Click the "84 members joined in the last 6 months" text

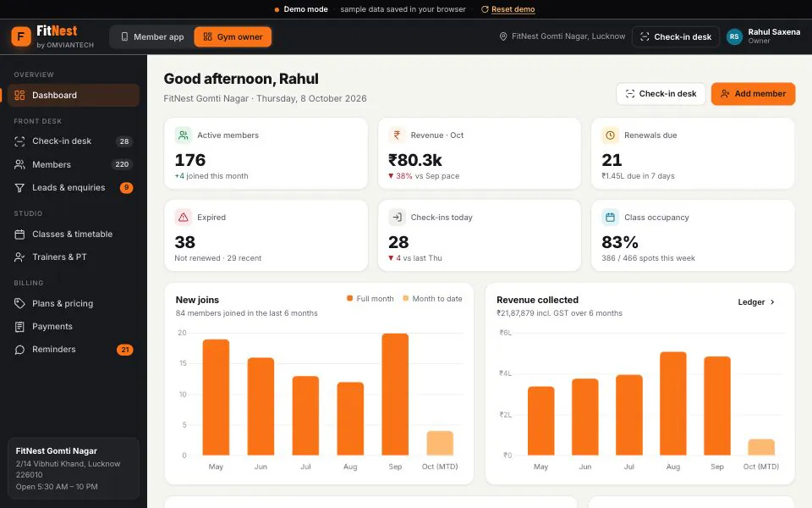pyautogui.click(x=246, y=313)
